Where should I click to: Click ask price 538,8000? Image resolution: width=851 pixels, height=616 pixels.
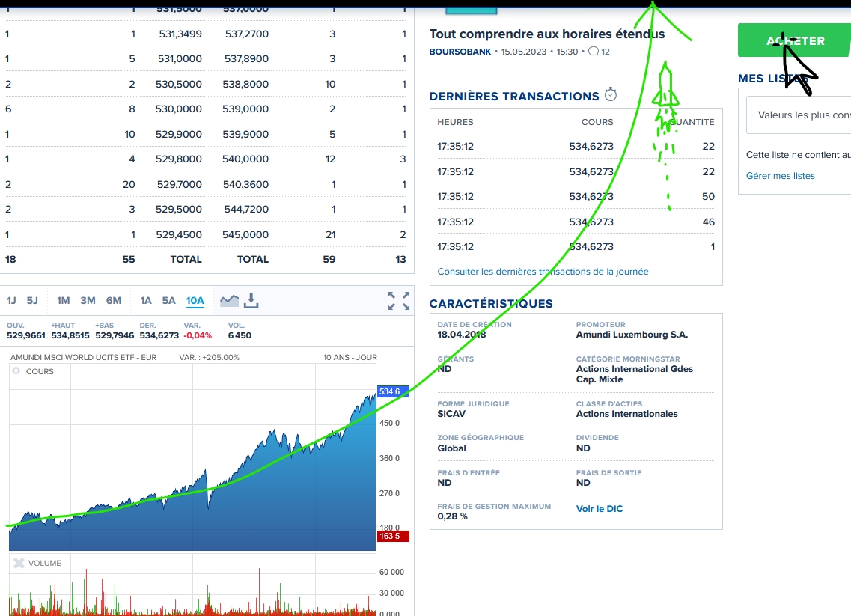click(245, 84)
